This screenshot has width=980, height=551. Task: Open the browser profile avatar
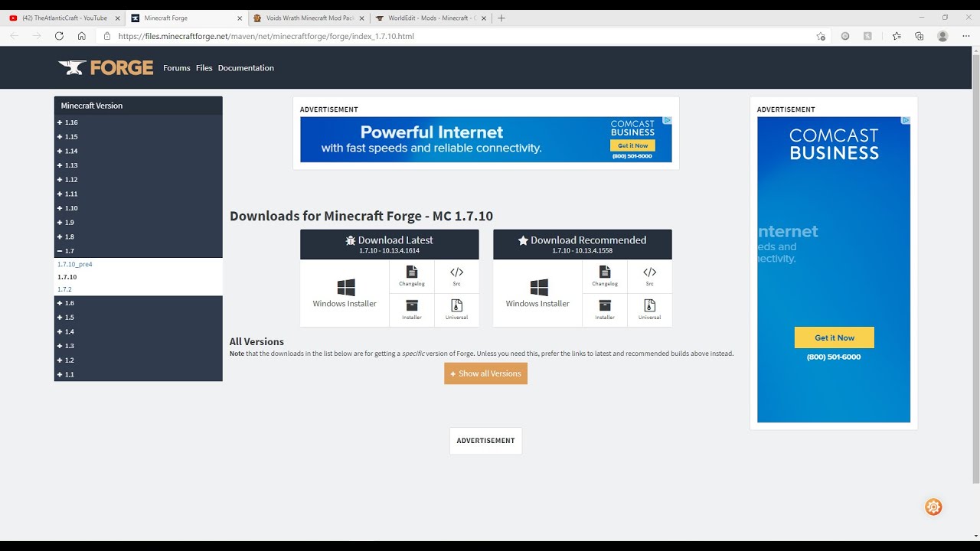pyautogui.click(x=942, y=36)
